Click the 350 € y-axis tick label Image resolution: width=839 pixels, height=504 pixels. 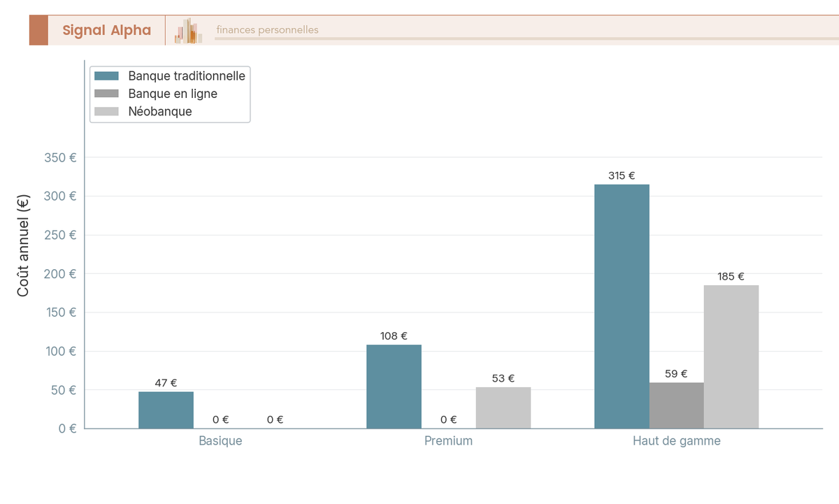(60, 157)
